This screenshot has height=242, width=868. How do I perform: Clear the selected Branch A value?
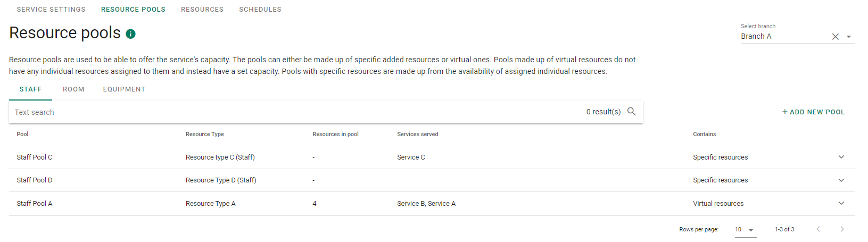pos(836,37)
